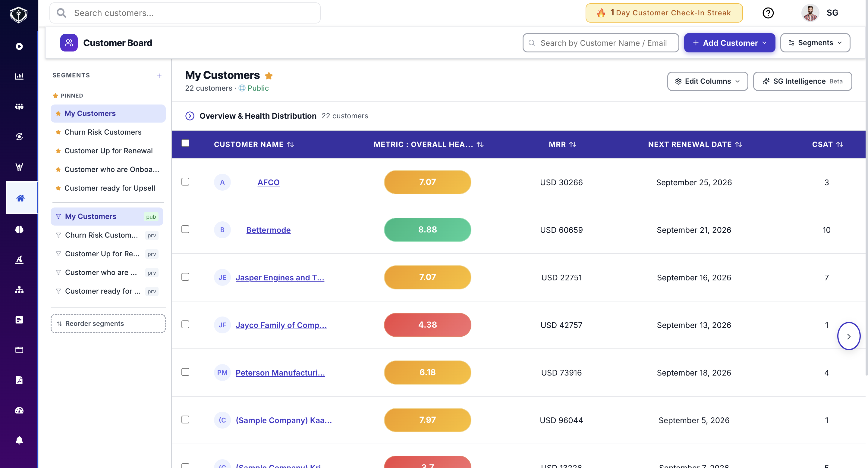This screenshot has height=468, width=868.
Task: Open the news document sidebar icon
Action: 19,320
